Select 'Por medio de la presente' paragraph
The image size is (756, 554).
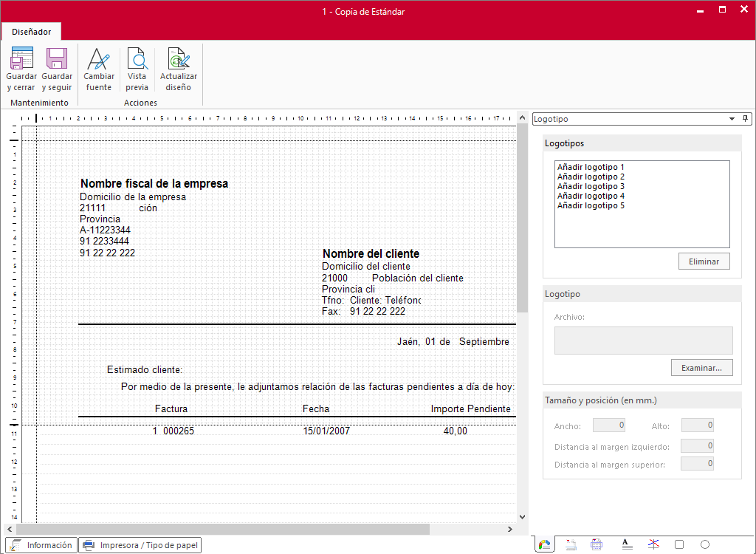tap(317, 387)
